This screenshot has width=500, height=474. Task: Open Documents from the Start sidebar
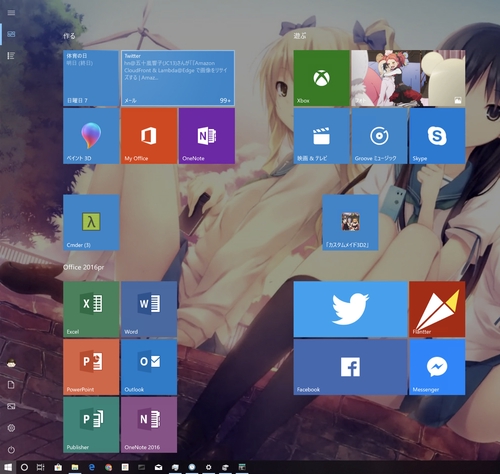11,385
